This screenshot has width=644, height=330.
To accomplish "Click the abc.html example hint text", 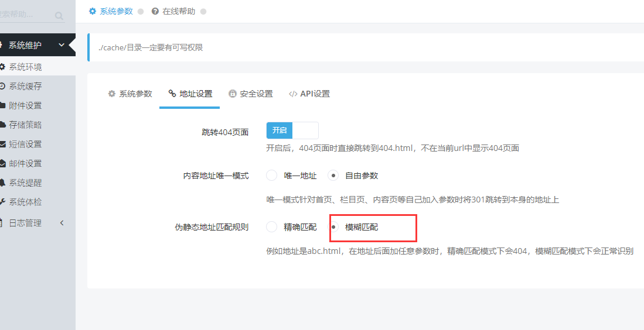I will pyautogui.click(x=449, y=251).
